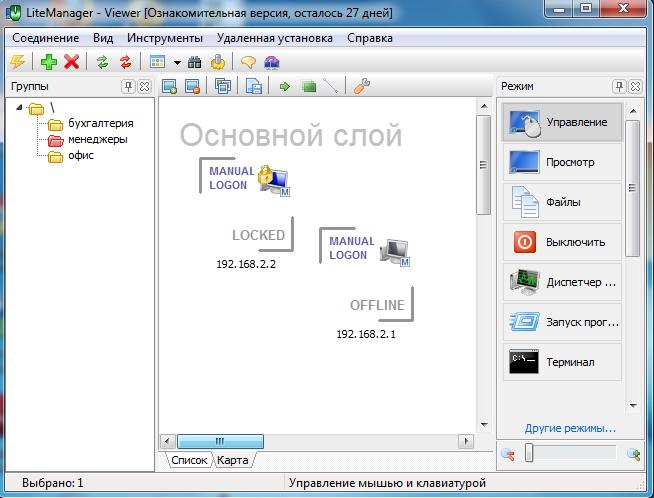Click the overlapping layer windows icon
Screen dimensions: 654x498
click(x=223, y=86)
